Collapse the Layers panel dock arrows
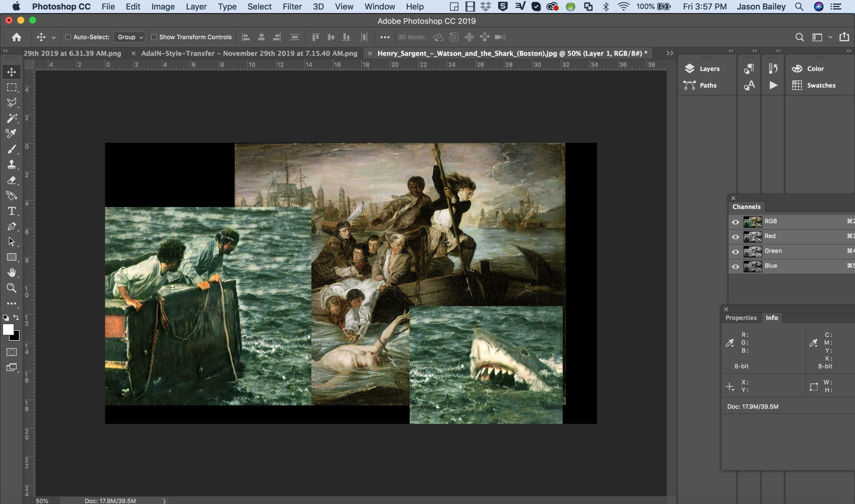Viewport: 855px width, 504px height. [x=731, y=51]
